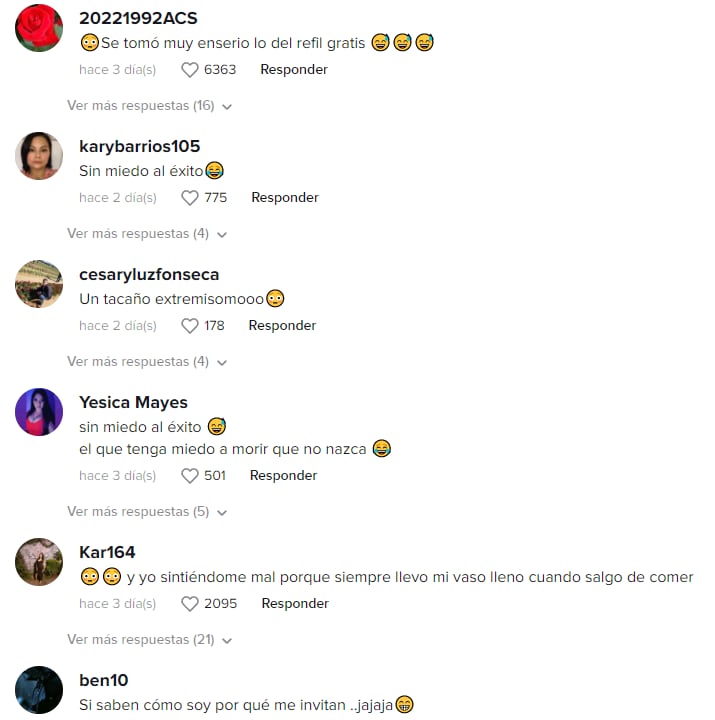Expand 21 replies under Kar164's comment

149,640
